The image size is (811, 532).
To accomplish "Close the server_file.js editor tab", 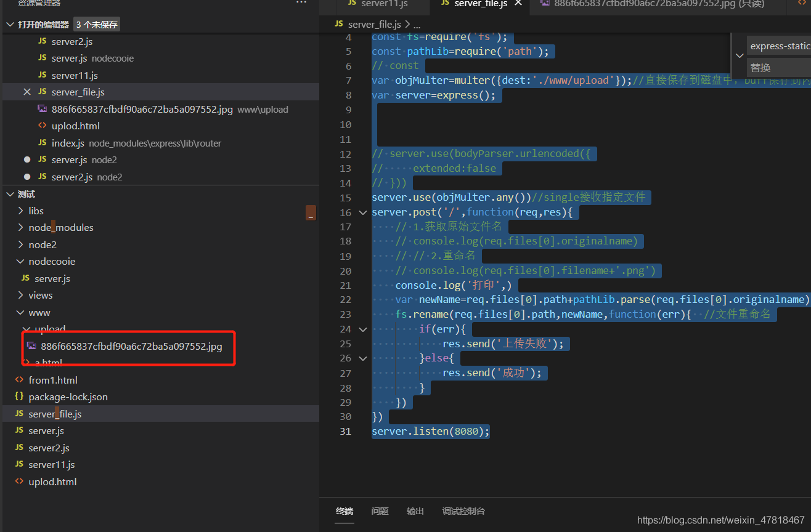I will point(518,4).
